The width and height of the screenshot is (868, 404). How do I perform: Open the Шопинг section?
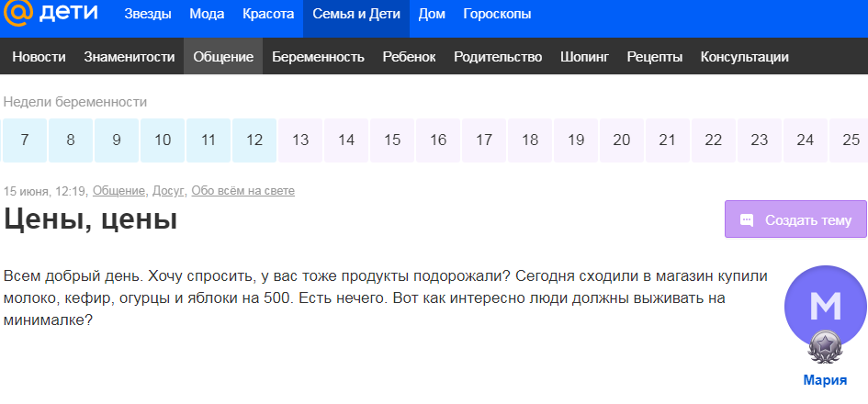pyautogui.click(x=584, y=57)
